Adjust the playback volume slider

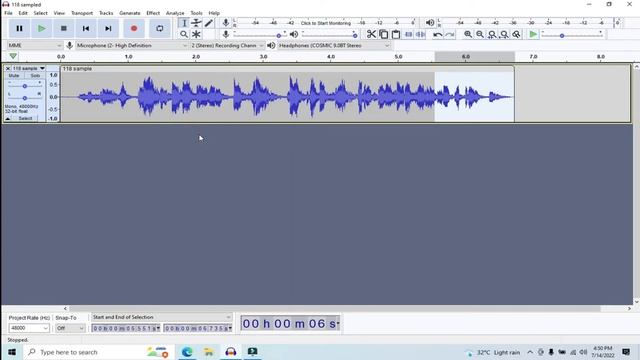[x=355, y=36]
